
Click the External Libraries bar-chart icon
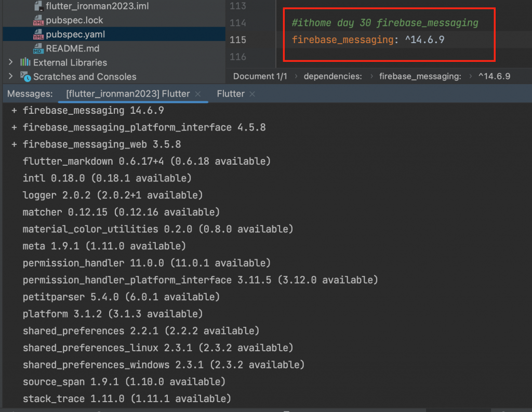click(25, 62)
